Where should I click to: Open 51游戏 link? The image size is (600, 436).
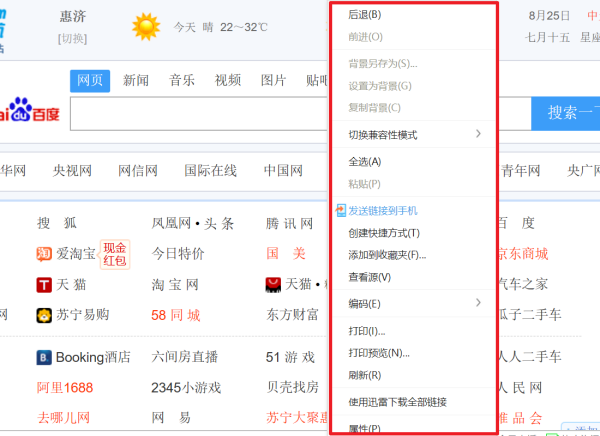[x=290, y=358]
